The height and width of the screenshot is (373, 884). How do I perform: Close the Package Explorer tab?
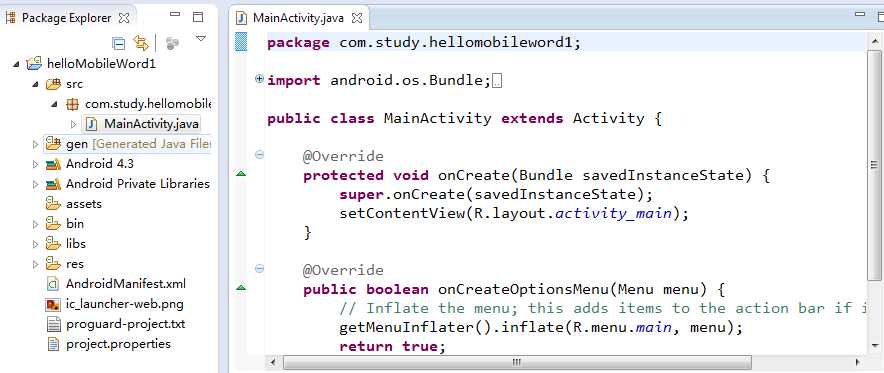[x=123, y=18]
